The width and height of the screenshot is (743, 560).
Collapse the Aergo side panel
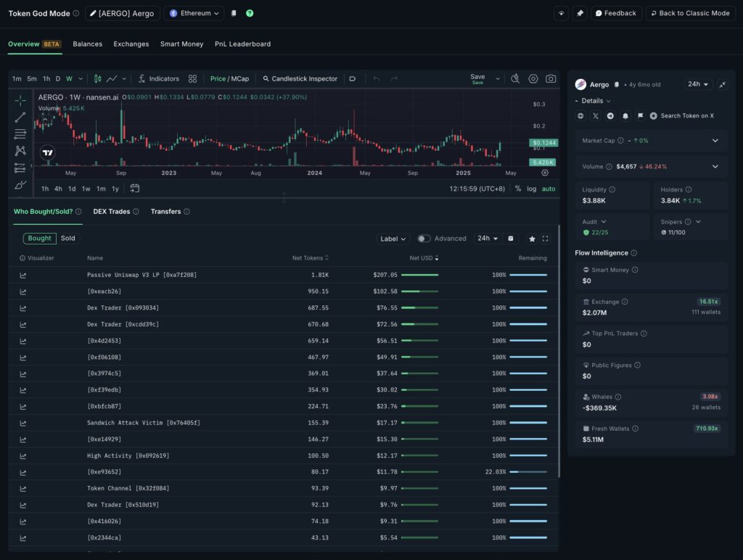722,84
